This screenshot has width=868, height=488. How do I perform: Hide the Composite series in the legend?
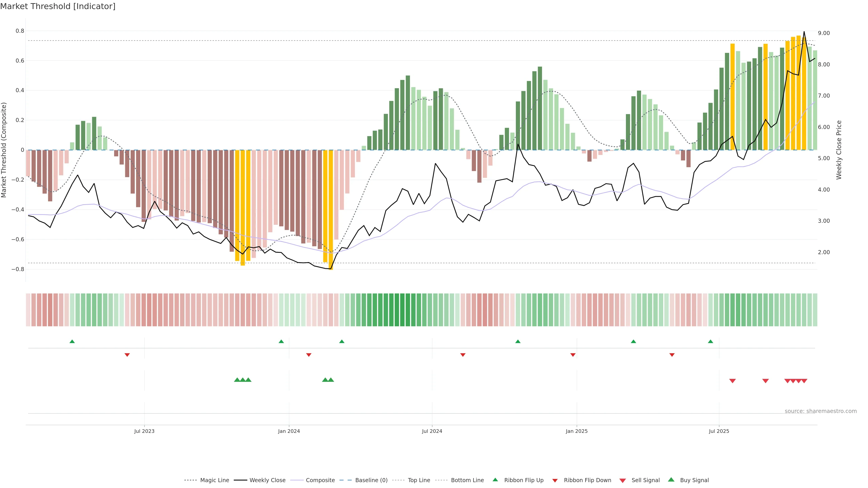click(x=320, y=480)
